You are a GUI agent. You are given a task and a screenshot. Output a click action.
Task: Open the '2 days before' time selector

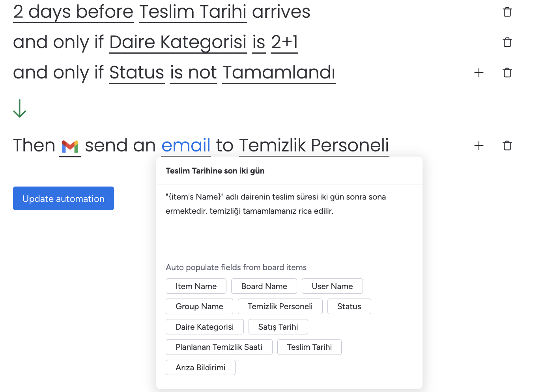tap(73, 12)
